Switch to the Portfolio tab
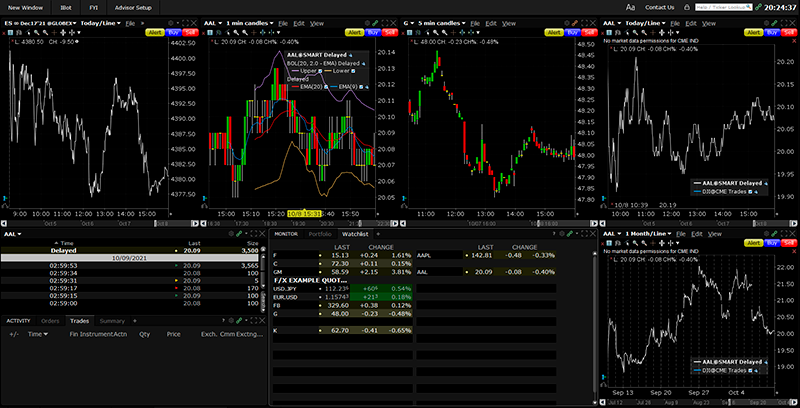Screen dimensions: 800x408 click(x=319, y=234)
